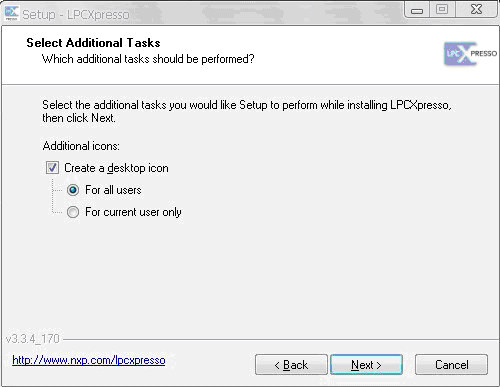Click the 'For current user only' label text
The height and width of the screenshot is (387, 500).
pyautogui.click(x=133, y=212)
